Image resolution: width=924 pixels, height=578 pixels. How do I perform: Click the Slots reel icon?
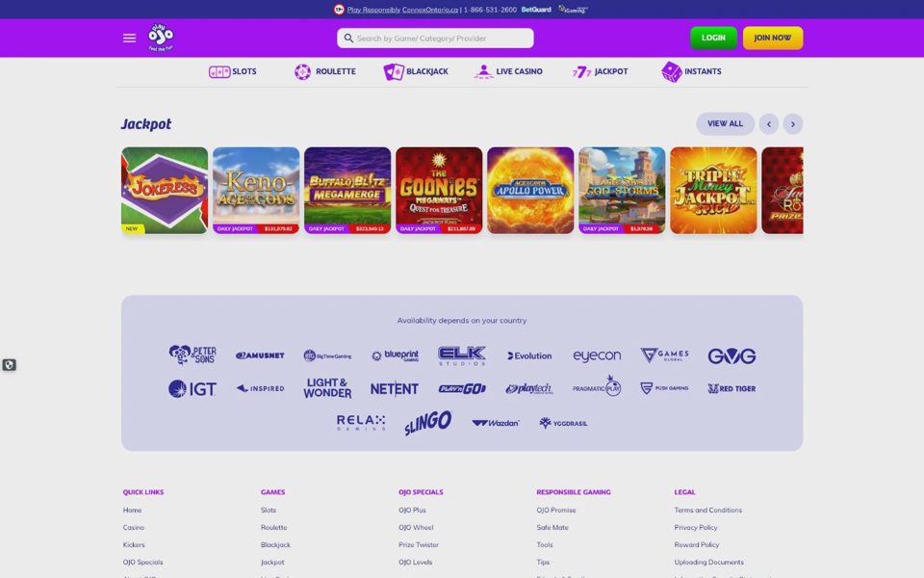[219, 72]
